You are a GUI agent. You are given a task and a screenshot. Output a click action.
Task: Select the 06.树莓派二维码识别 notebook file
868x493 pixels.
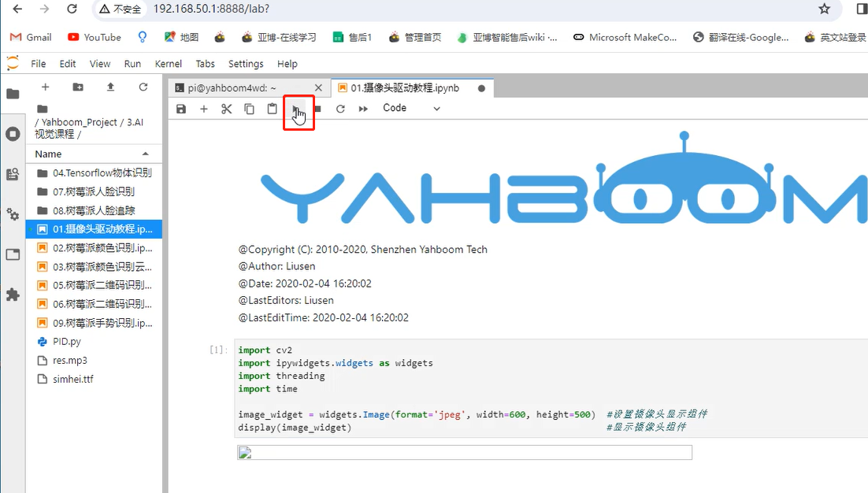94,304
